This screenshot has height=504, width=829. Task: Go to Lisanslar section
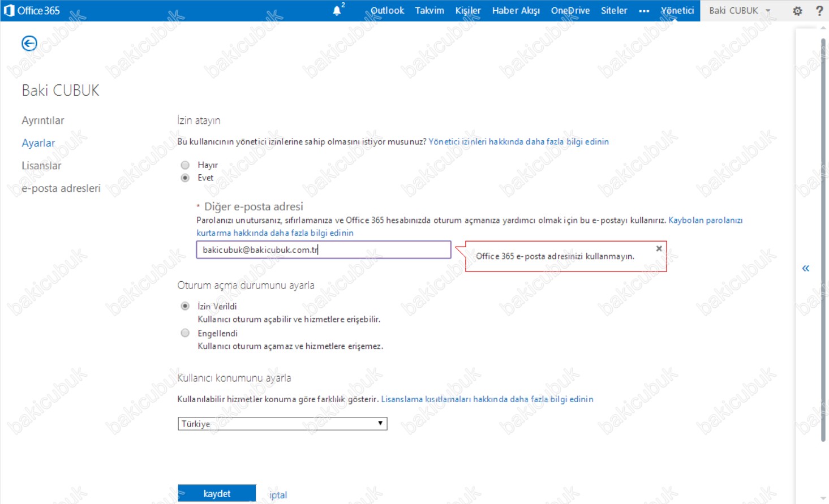coord(41,166)
